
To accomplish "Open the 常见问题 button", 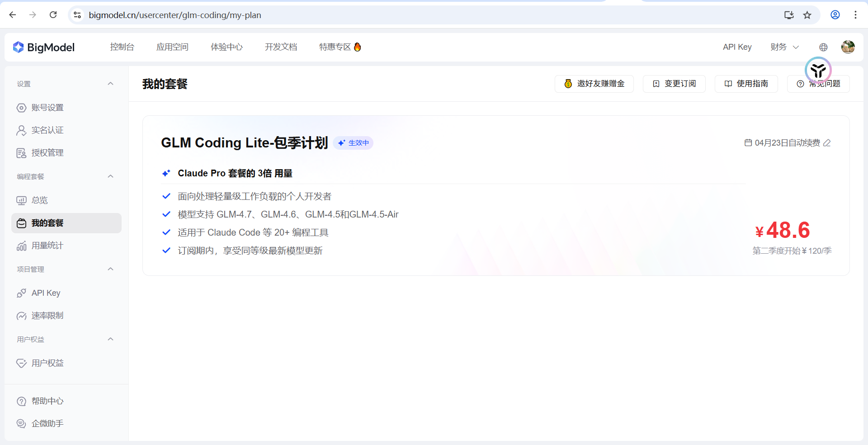I will pyautogui.click(x=818, y=84).
